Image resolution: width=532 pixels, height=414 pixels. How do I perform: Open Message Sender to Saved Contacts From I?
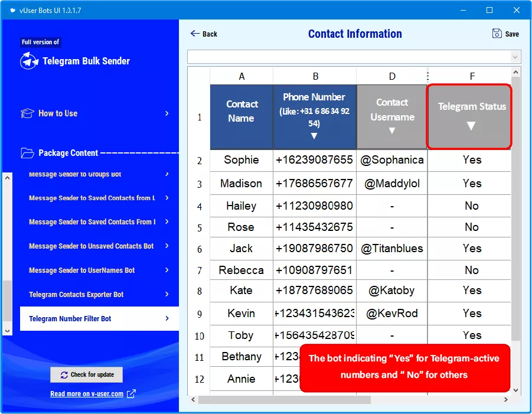tap(99, 221)
